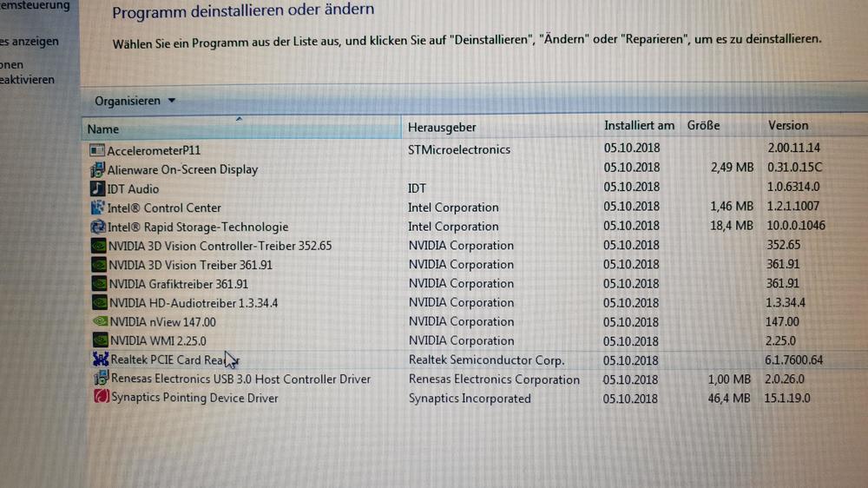Sort programs by Herausgeber column
This screenshot has width=868, height=488.
(442, 128)
